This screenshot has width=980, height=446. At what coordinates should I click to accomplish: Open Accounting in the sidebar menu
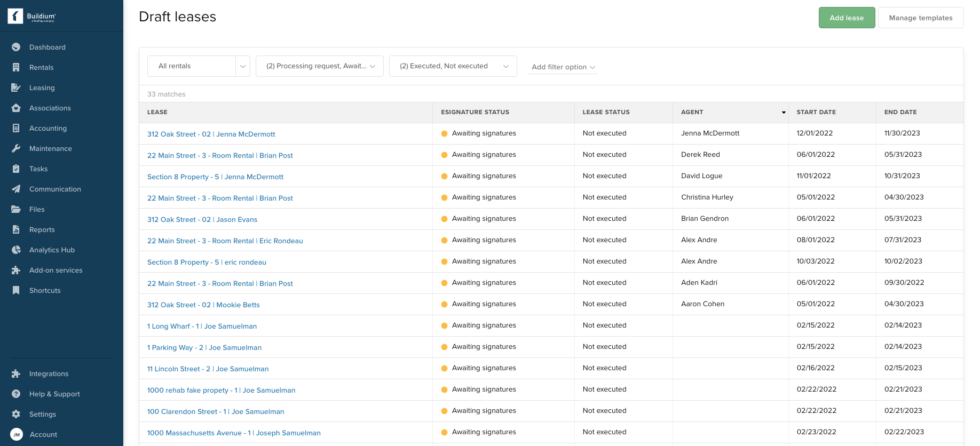pos(48,128)
